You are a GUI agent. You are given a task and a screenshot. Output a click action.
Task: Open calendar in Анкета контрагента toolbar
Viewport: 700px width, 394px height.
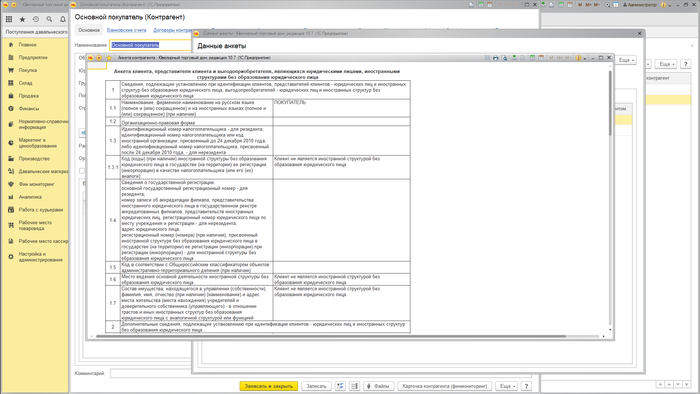click(x=541, y=58)
